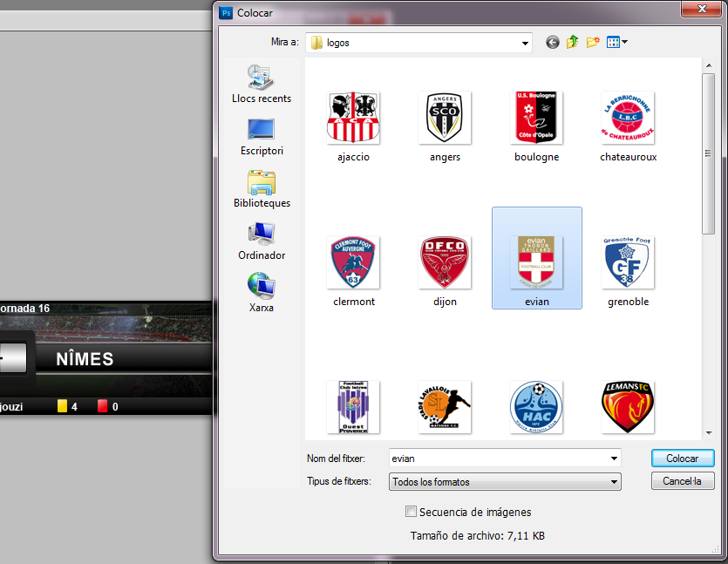
Task: Select the ajaccio logo file
Action: (353, 126)
